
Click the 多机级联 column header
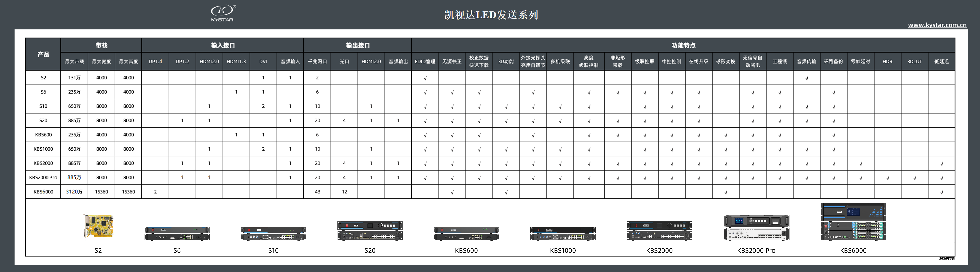tap(560, 61)
